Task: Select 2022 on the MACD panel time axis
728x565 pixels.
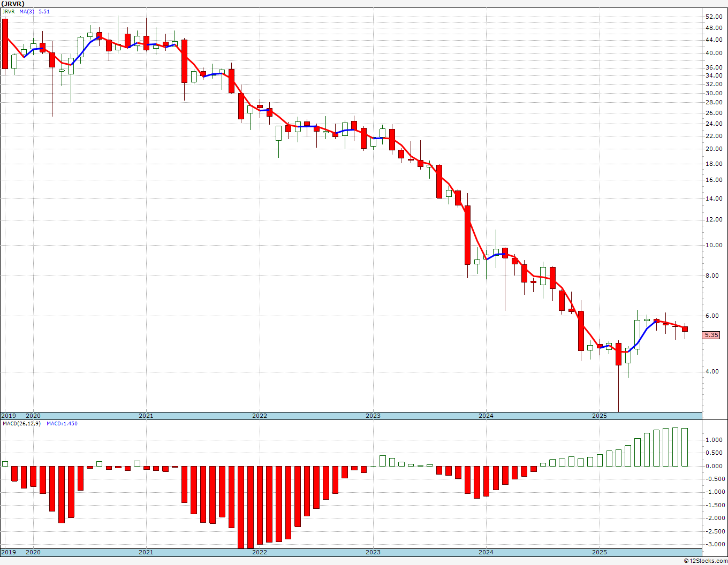Action: [x=260, y=552]
